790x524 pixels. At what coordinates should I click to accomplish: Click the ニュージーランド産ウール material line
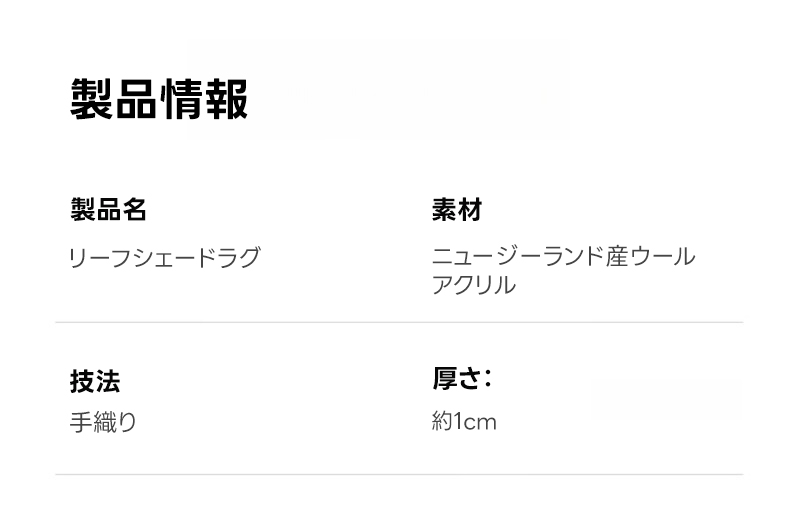click(563, 258)
